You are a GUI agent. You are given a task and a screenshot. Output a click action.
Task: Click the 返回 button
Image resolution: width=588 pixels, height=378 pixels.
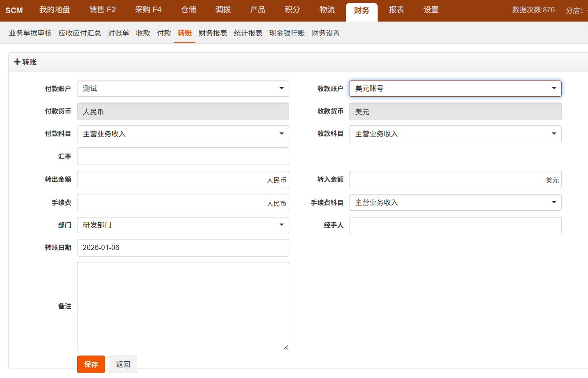pyautogui.click(x=123, y=364)
